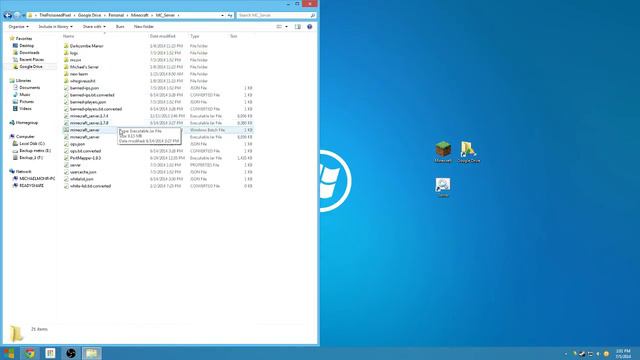Select the whitelist.json file

(81, 179)
